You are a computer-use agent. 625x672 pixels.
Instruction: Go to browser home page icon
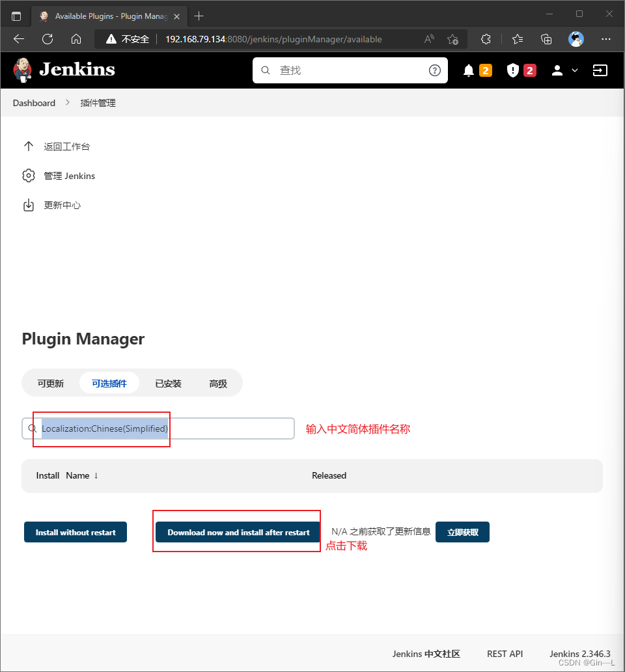click(x=76, y=39)
